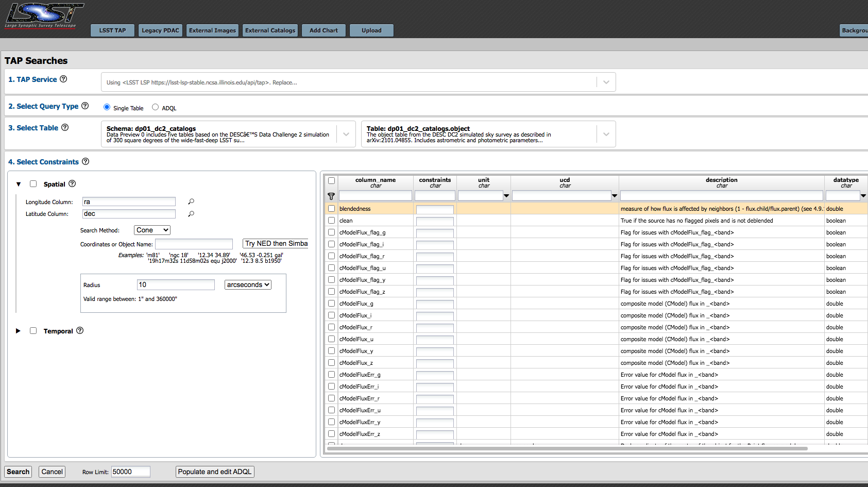Check the cModelFlux_y row checkbox
The height and width of the screenshot is (487, 868).
(331, 351)
